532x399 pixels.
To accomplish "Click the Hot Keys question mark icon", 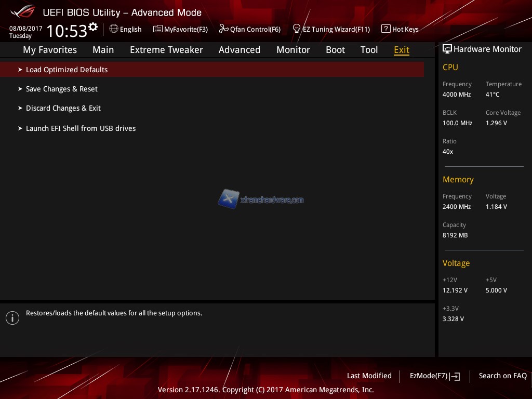I will pos(385,29).
